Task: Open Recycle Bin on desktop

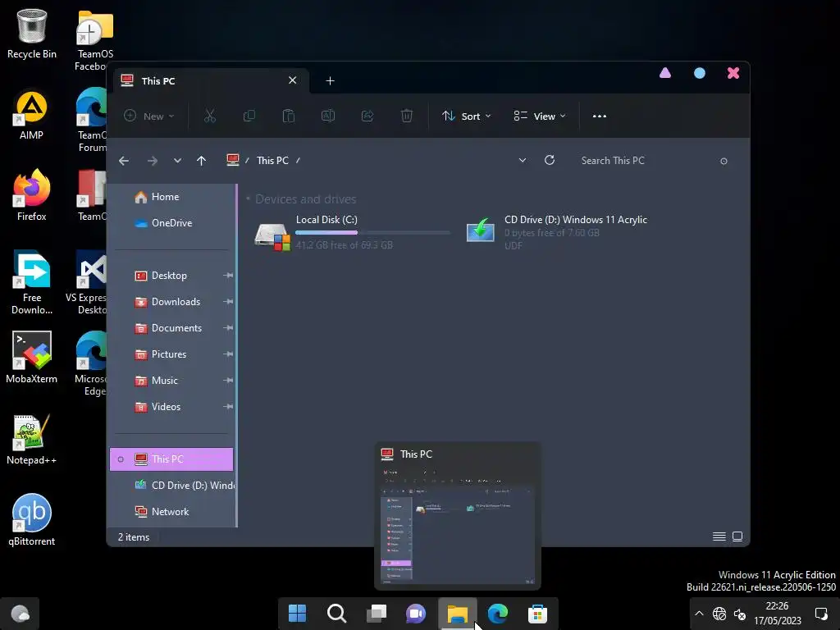Action: [x=32, y=33]
